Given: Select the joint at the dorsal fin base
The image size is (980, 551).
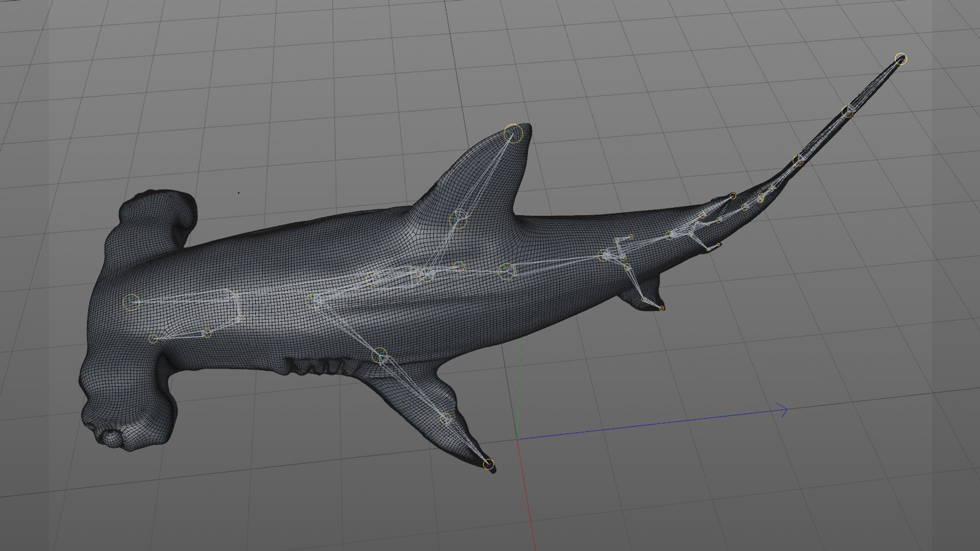Looking at the screenshot, I should click(x=458, y=219).
